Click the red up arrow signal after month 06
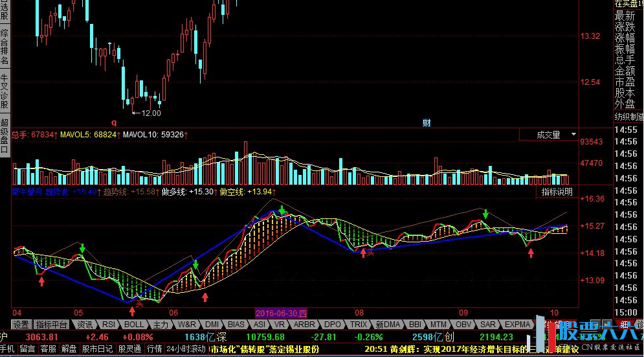644x357 pixels. pyautogui.click(x=205, y=297)
